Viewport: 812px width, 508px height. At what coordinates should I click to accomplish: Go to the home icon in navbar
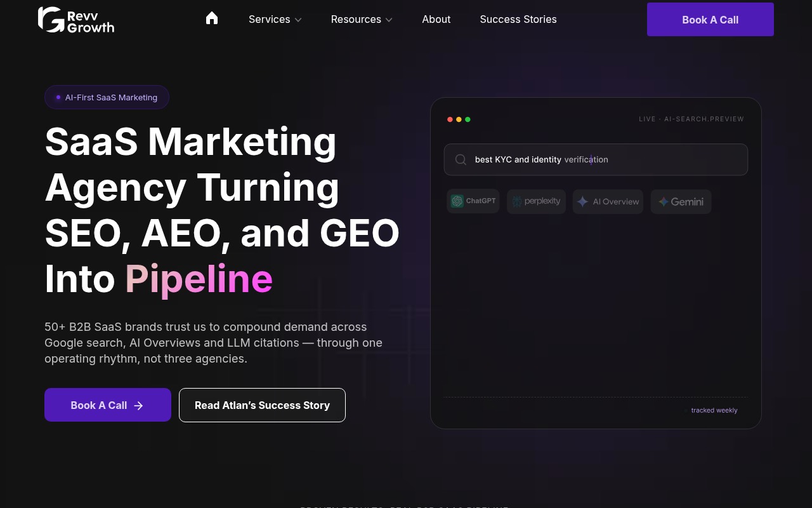pyautogui.click(x=212, y=18)
